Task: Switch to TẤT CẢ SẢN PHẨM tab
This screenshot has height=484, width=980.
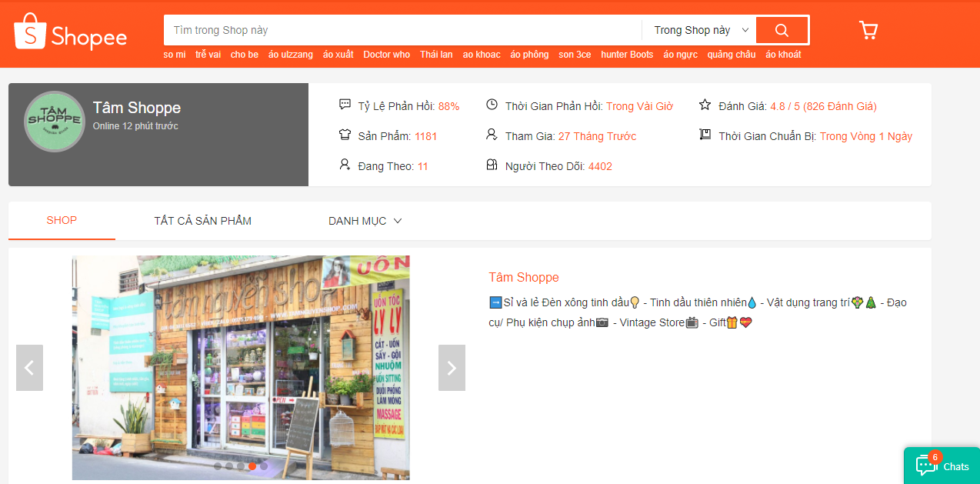Action: pyautogui.click(x=202, y=221)
